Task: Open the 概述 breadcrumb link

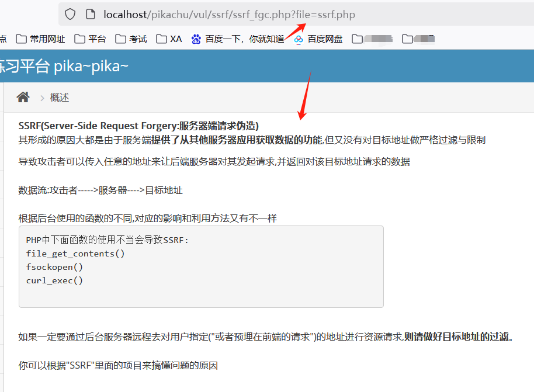Action: [59, 97]
